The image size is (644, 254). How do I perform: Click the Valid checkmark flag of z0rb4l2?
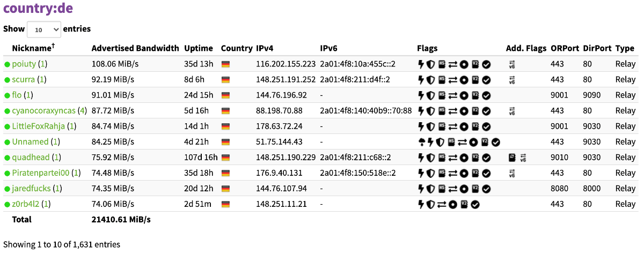pos(475,204)
